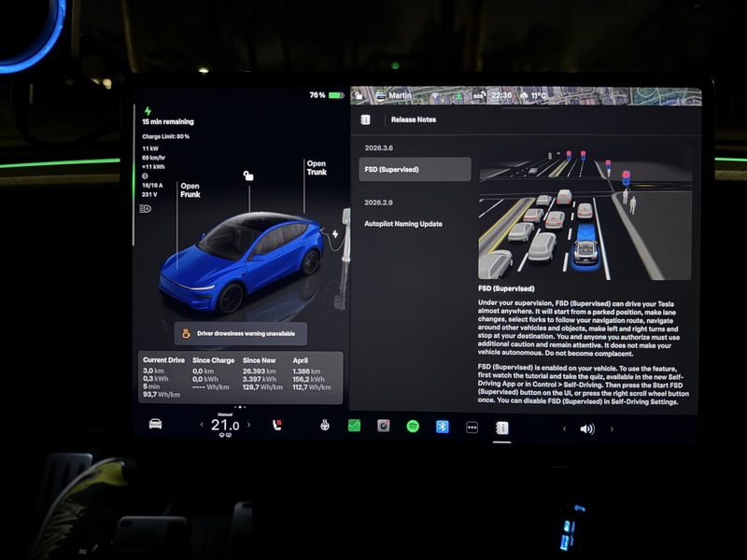The image size is (747, 560).
Task: Grab the drag handle below map strip
Action: pyautogui.click(x=526, y=108)
